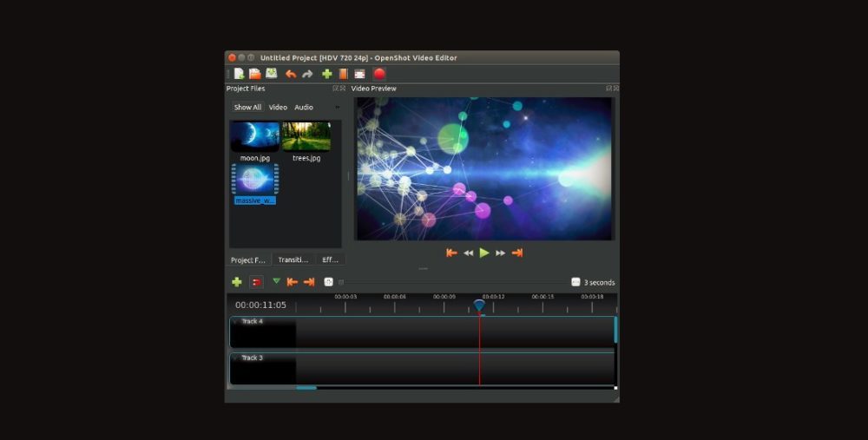Undo the last action
This screenshot has height=440, width=868.
[x=291, y=74]
